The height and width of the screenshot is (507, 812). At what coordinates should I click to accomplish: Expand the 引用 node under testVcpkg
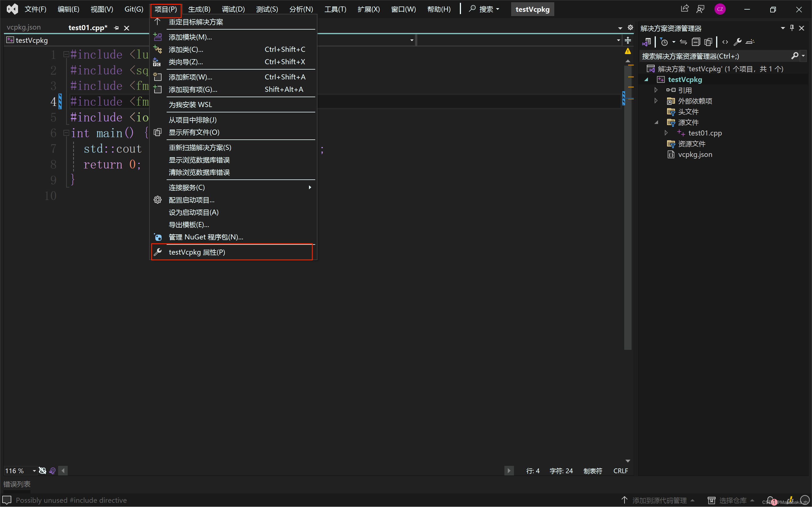(656, 90)
